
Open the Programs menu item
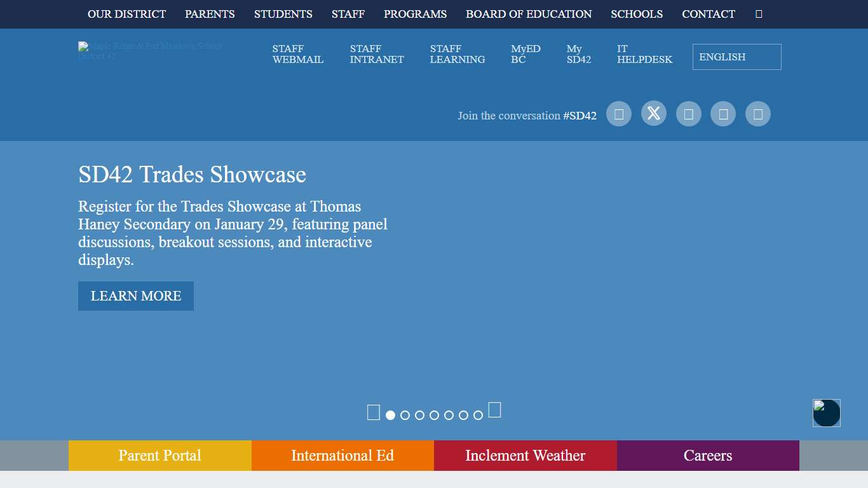415,14
